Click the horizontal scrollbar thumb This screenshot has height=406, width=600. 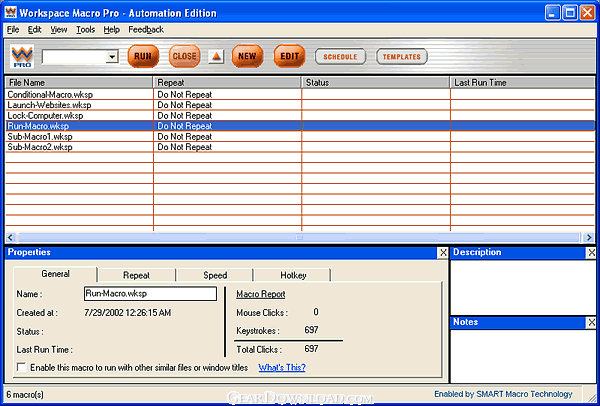tap(300, 237)
